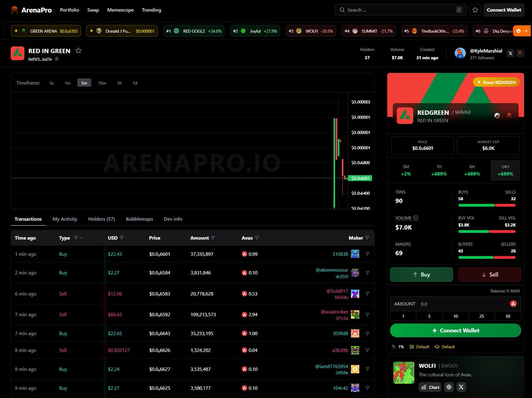Copy the 0xf5f3...bd7e contract address
Image resolution: width=532 pixels, height=398 pixels.
coord(57,59)
